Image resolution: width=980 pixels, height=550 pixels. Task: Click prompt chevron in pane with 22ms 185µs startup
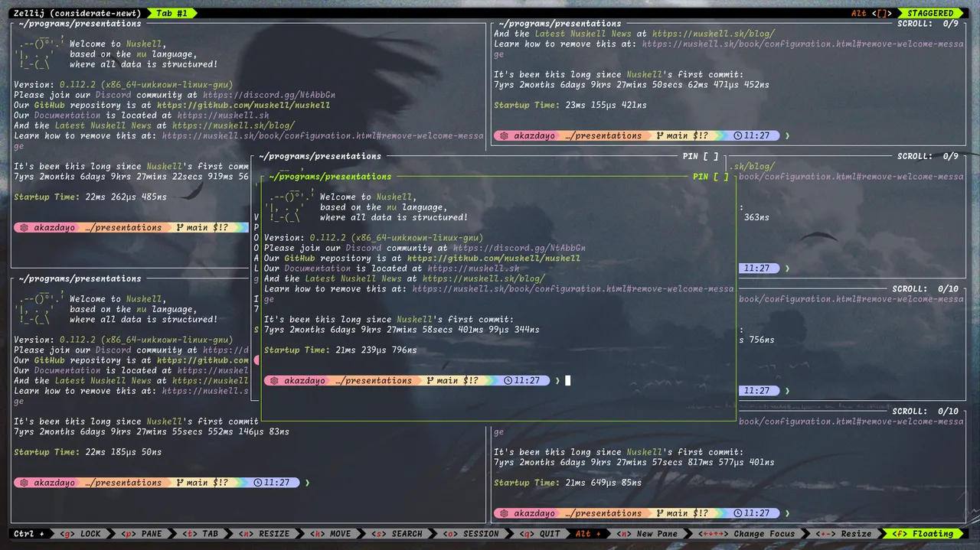pos(307,483)
